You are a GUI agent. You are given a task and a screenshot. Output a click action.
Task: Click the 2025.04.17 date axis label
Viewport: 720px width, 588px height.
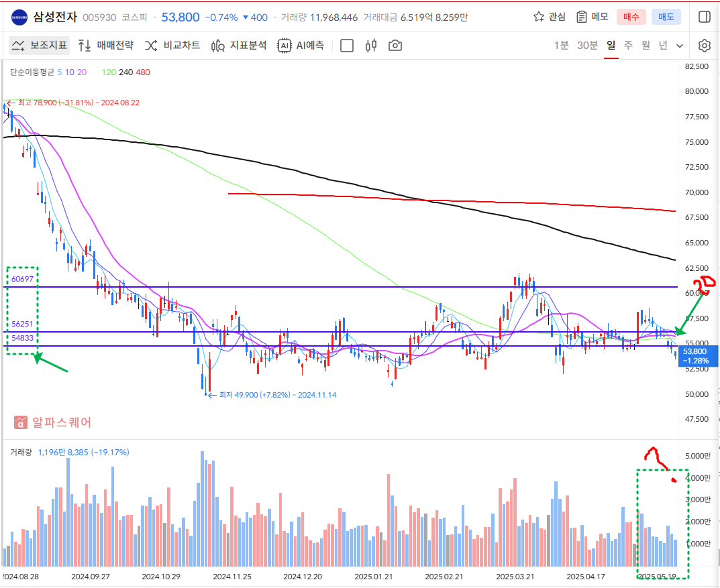(x=586, y=577)
